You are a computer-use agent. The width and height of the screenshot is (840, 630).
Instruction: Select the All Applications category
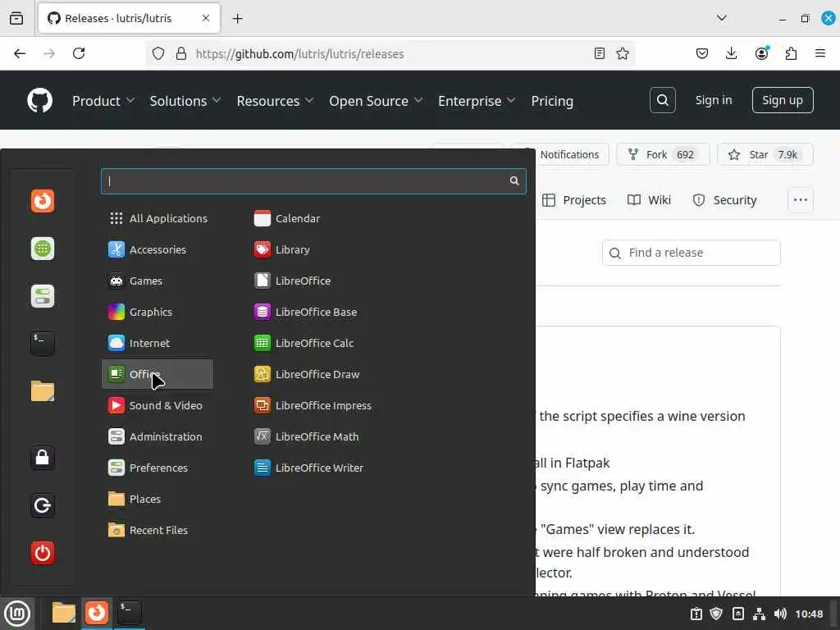(157, 218)
